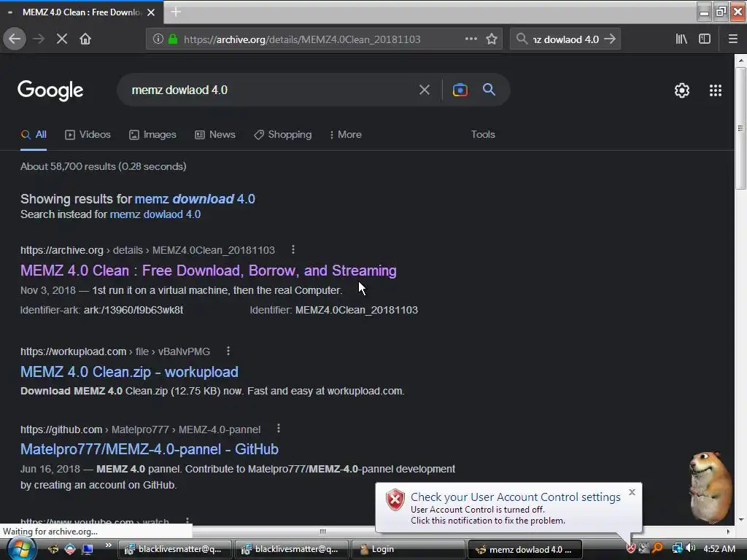The image size is (747, 560).
Task: Switch to the Images search tab
Action: coord(152,135)
